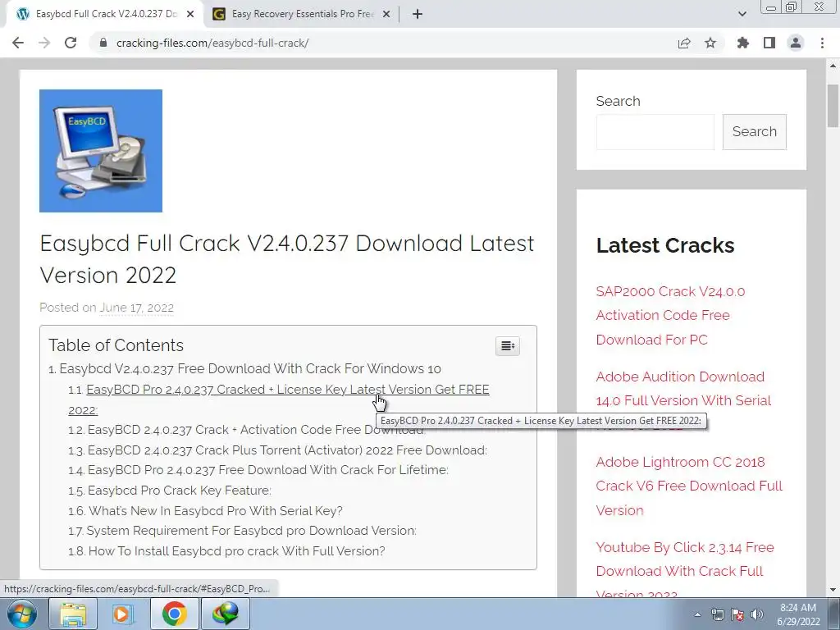Launch Windows Media Player from taskbar

tap(123, 614)
